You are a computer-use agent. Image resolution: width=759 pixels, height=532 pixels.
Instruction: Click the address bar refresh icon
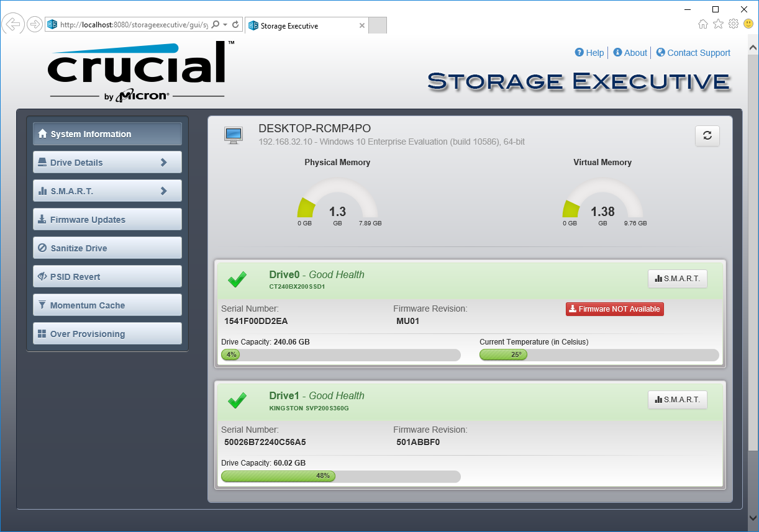[x=235, y=25]
